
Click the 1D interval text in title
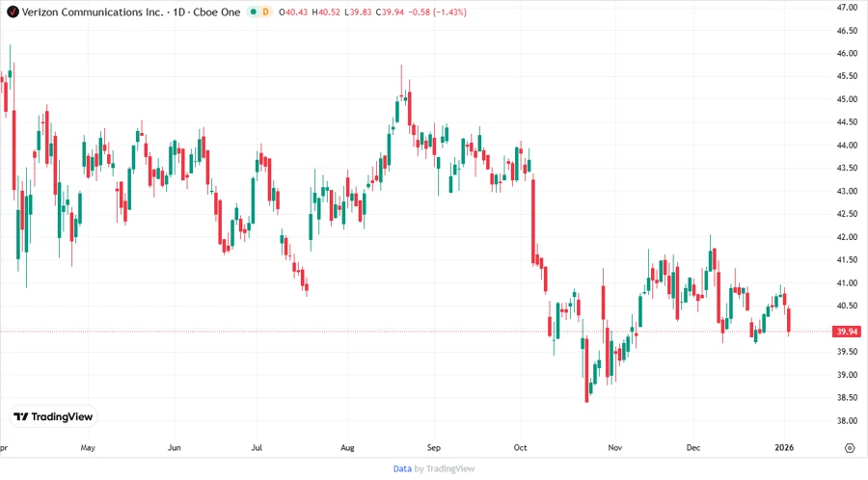point(178,12)
